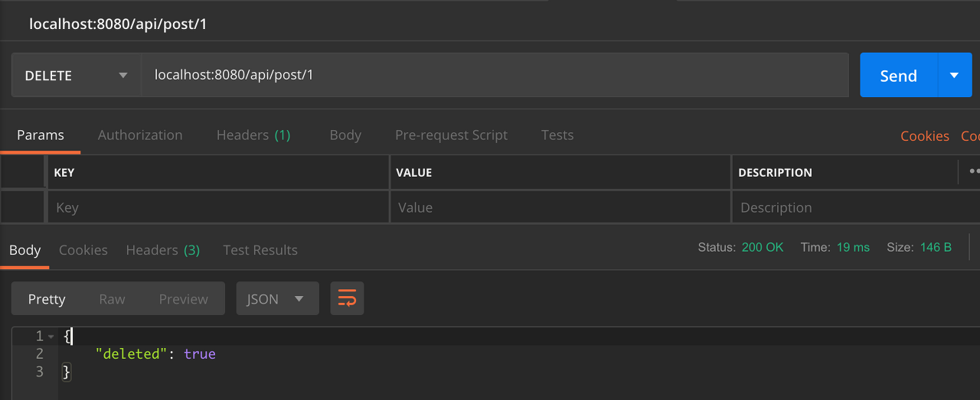980x400 pixels.
Task: Switch to the request Body tab
Action: (345, 135)
